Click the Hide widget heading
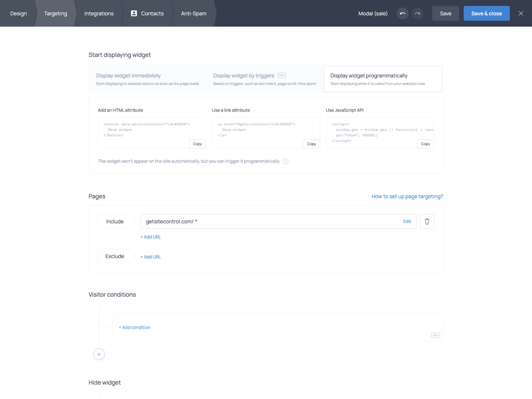 click(x=105, y=383)
